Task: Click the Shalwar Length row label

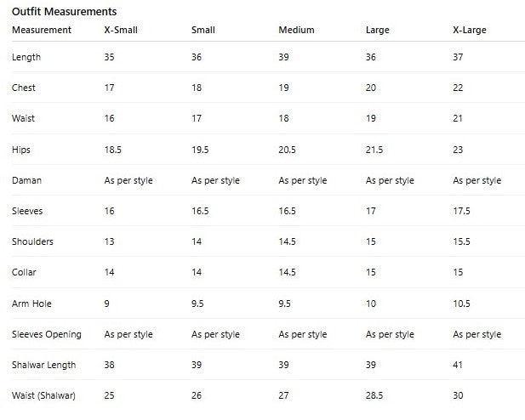Action: 44,365
